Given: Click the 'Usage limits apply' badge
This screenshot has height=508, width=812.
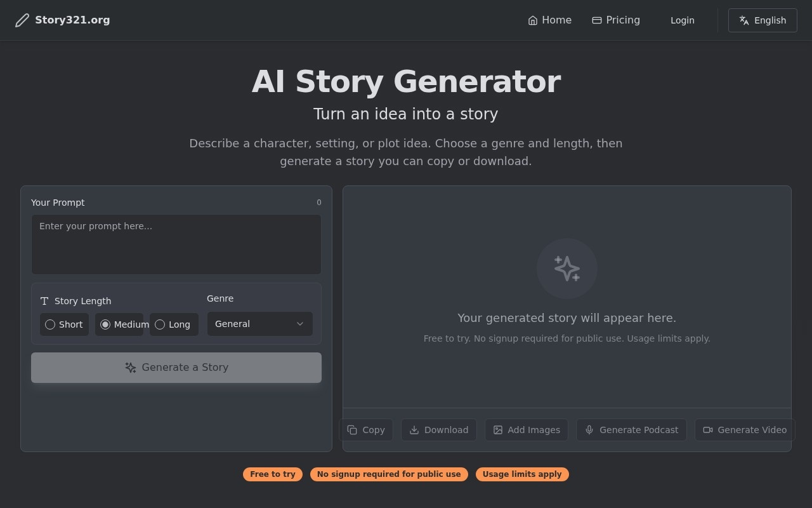Looking at the screenshot, I should click(x=522, y=474).
